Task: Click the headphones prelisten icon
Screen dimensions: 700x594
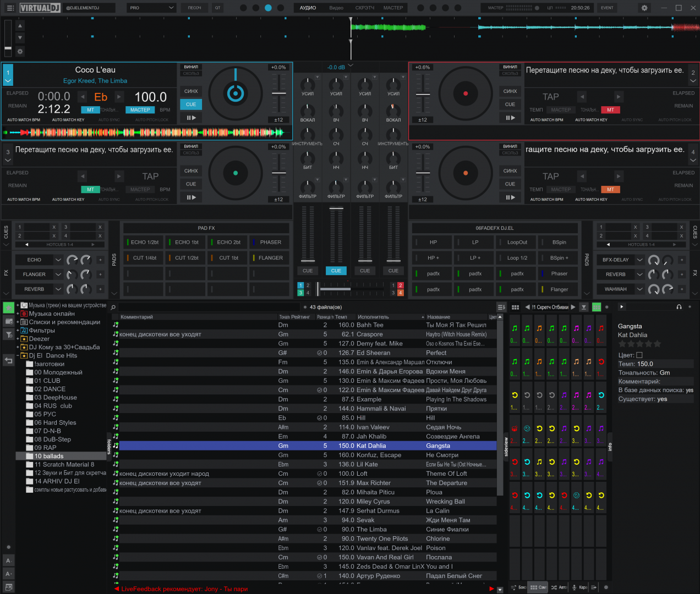Action: point(679,307)
